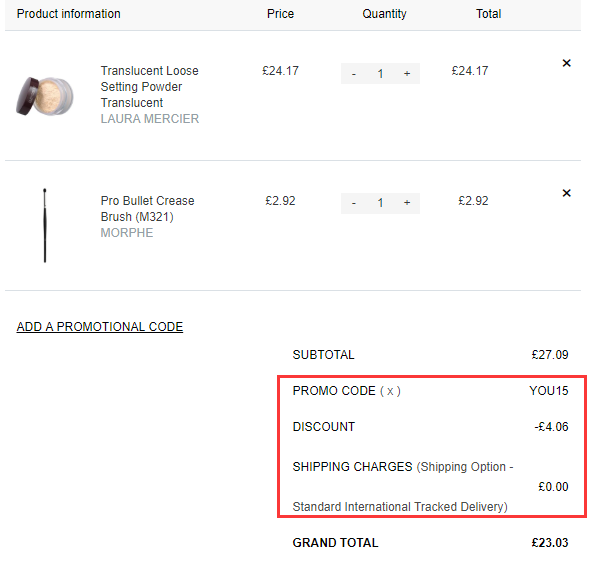Click the powder quantity value field
Viewport: 592px width, 566px height.
(x=381, y=74)
